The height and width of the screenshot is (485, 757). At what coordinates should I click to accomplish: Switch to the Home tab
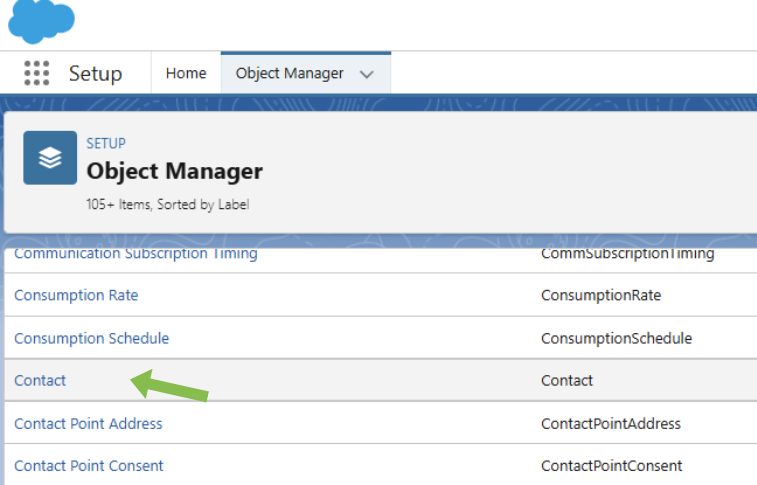coord(186,73)
